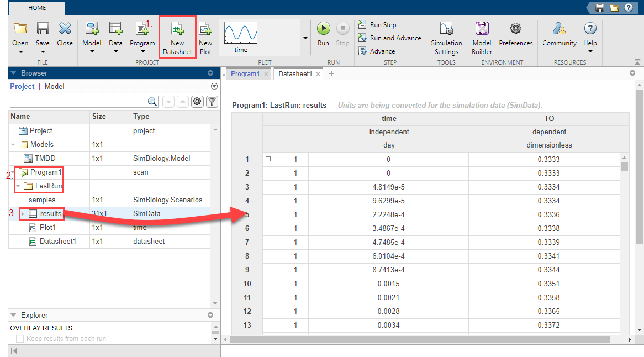Open the Community resources icon

coord(559,29)
